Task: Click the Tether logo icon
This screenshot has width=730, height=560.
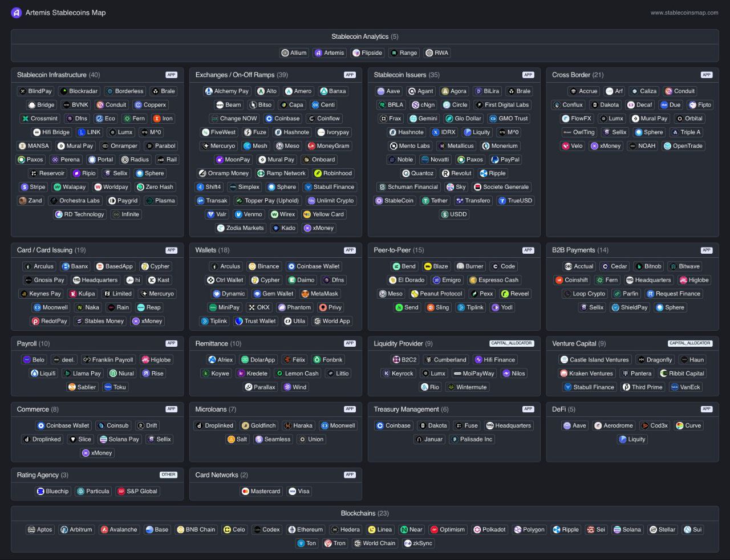Action: [x=425, y=201]
